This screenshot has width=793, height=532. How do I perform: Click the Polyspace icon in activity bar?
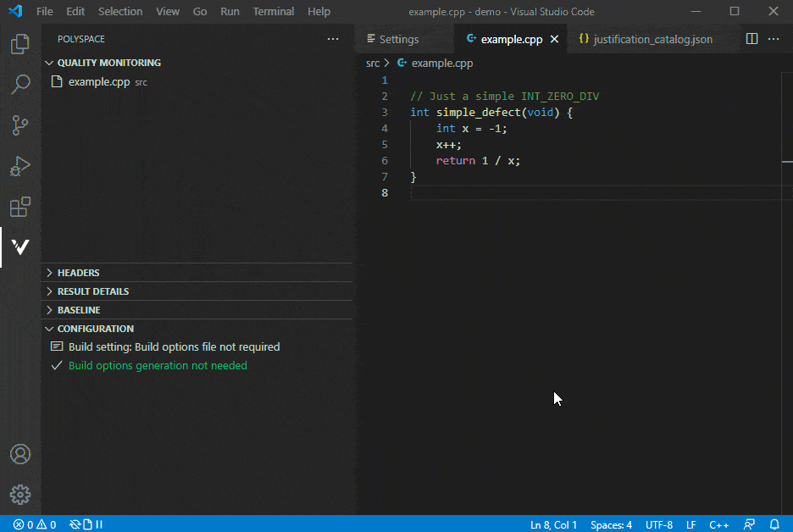pos(20,247)
